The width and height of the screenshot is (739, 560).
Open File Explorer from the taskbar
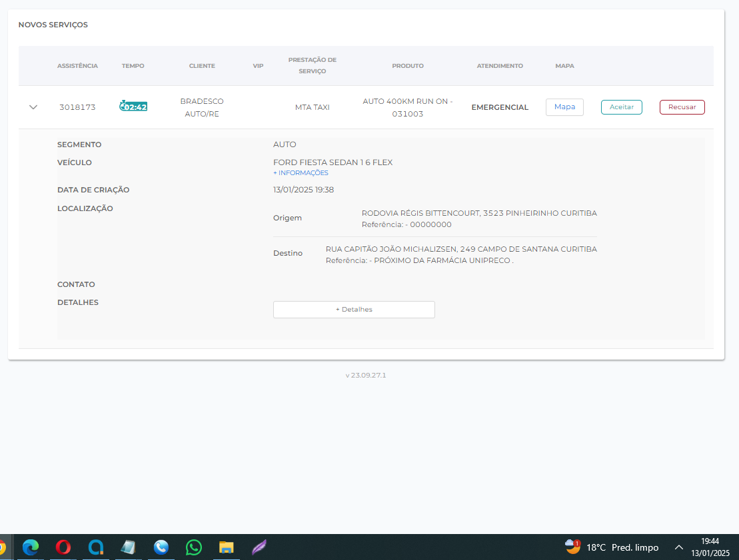pyautogui.click(x=227, y=547)
